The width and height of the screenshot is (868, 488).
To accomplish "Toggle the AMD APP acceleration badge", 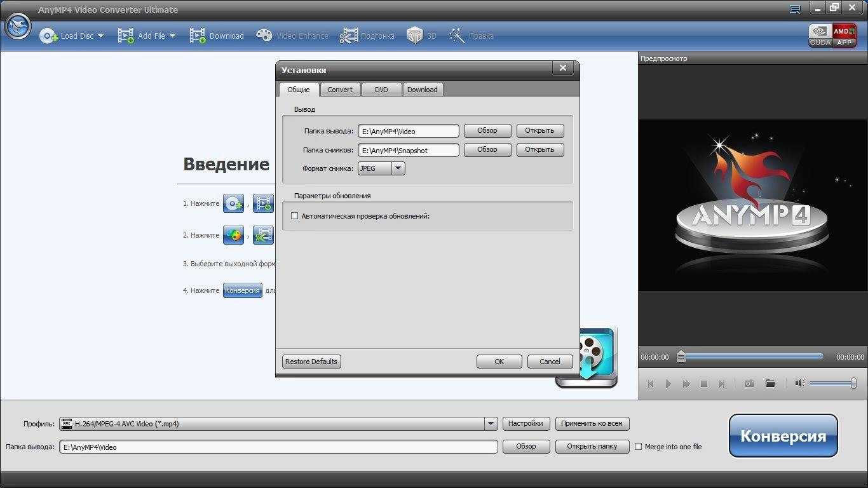I will (844, 36).
